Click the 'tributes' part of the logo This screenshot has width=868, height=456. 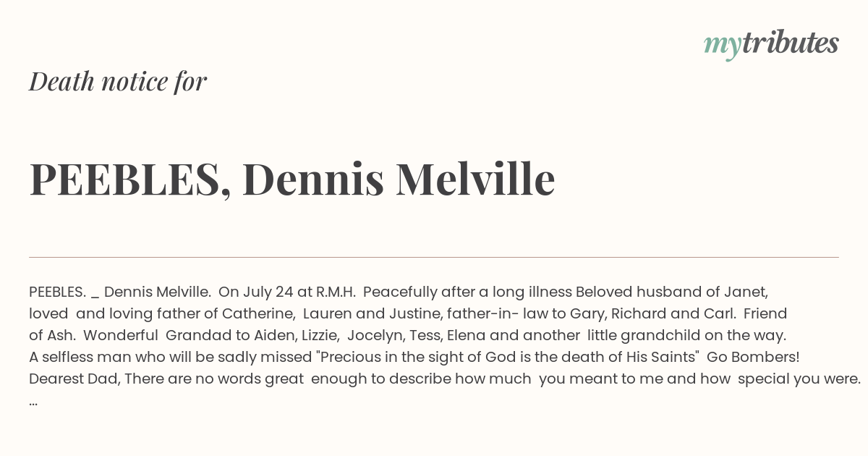pos(790,43)
